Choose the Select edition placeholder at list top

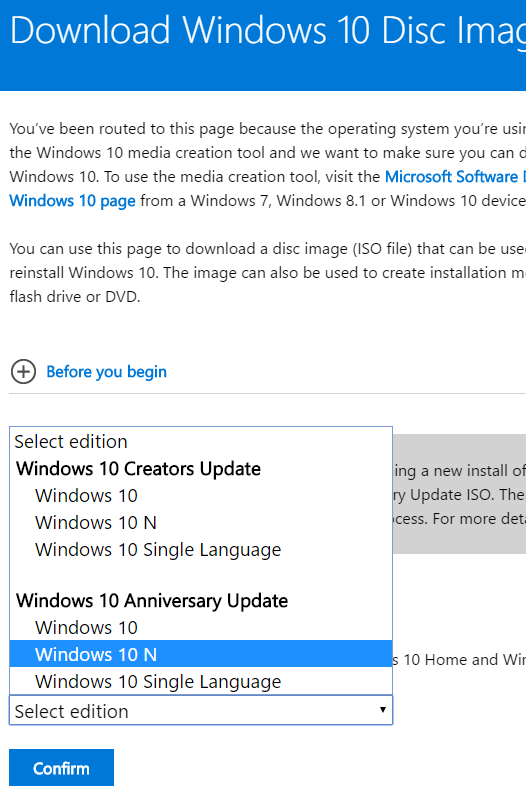[201, 442]
